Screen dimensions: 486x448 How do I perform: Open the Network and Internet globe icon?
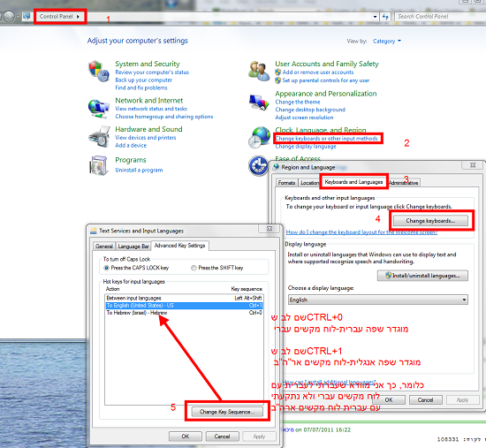click(x=99, y=109)
